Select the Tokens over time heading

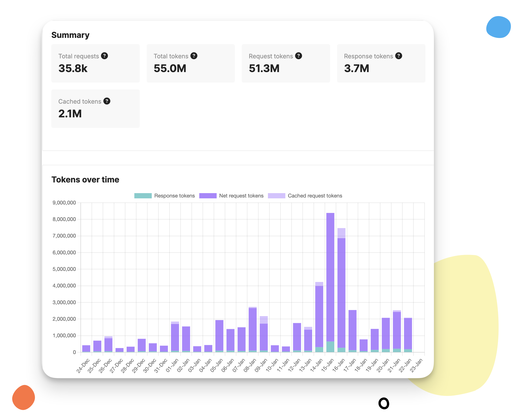[x=85, y=179]
